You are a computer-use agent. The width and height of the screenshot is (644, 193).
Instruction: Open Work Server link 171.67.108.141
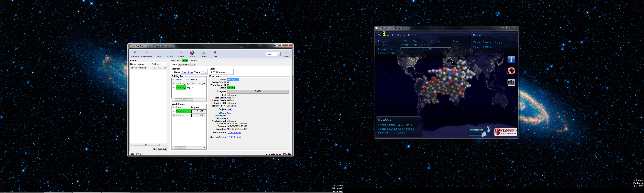(234, 133)
